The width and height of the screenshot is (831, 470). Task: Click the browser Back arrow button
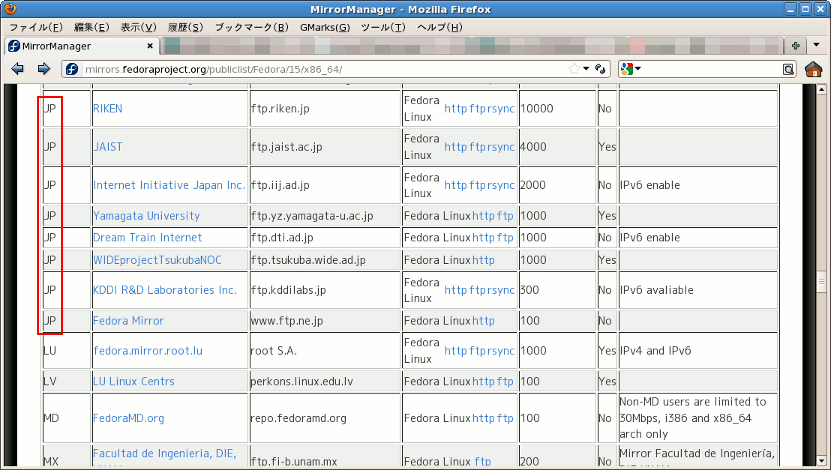point(17,69)
